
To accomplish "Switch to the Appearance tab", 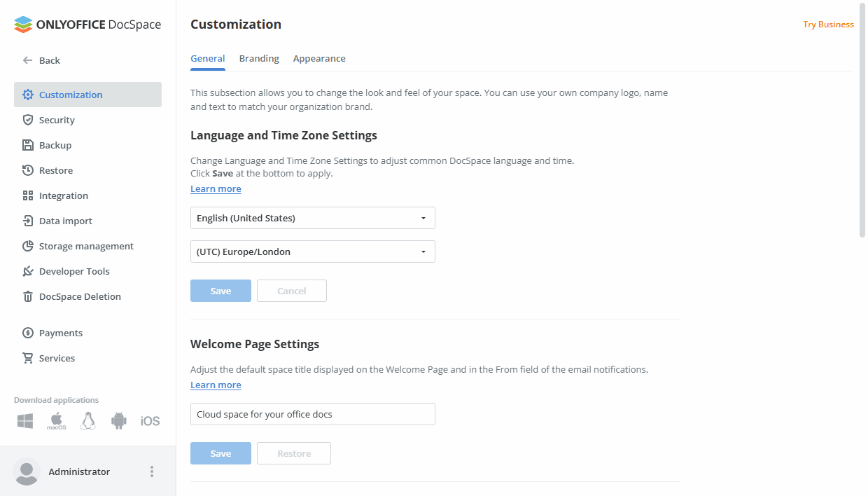I will click(319, 58).
